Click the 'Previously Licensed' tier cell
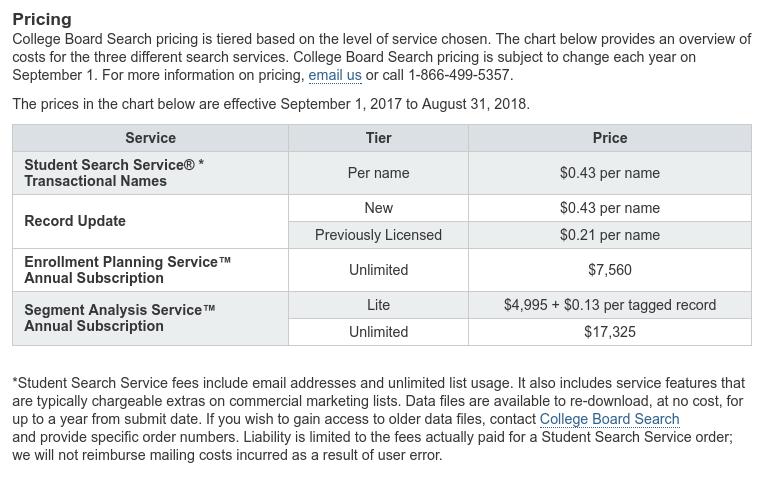Screen dimensions: 764x477 (x=379, y=235)
